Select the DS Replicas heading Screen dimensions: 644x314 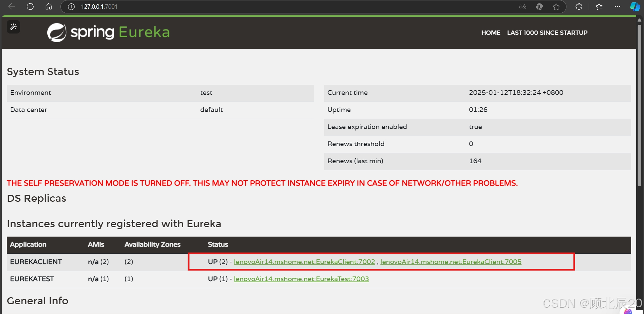(37, 198)
